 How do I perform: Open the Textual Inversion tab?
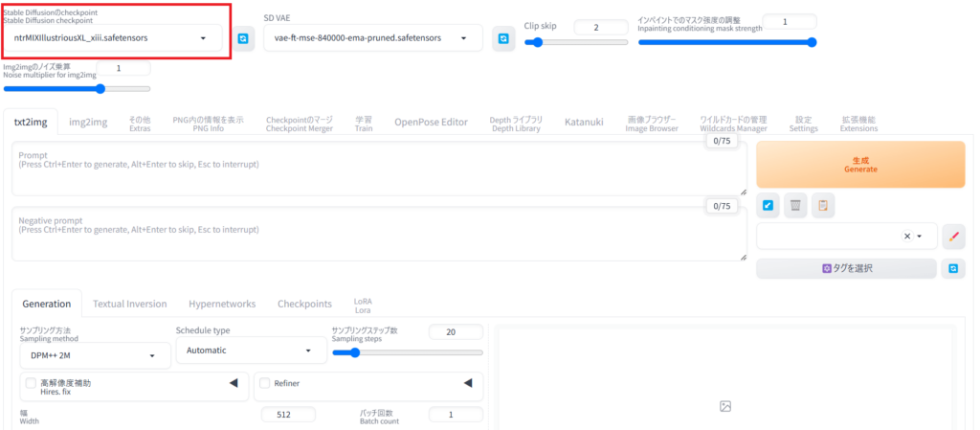tap(129, 304)
